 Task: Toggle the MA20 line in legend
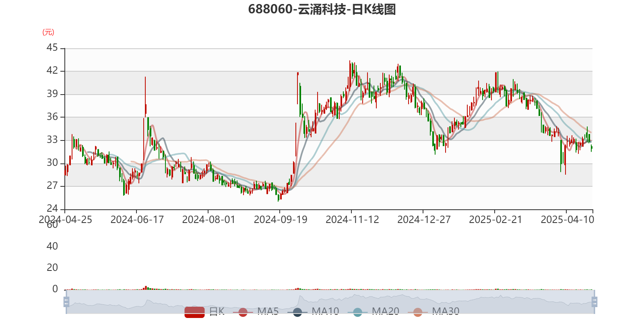click(373, 312)
